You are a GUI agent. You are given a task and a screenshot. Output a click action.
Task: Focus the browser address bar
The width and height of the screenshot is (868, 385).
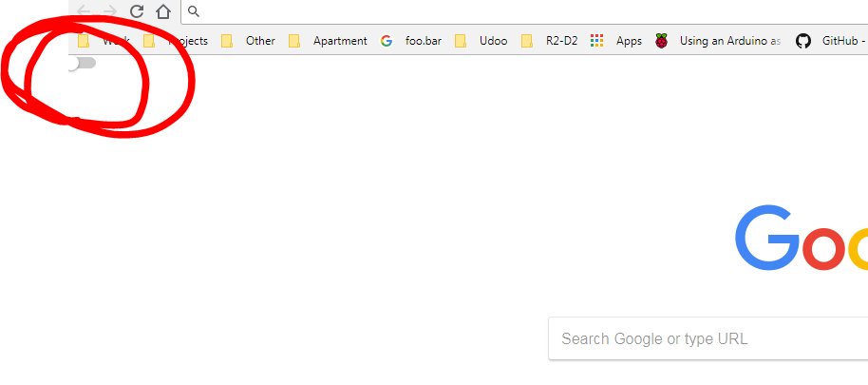pos(525,11)
